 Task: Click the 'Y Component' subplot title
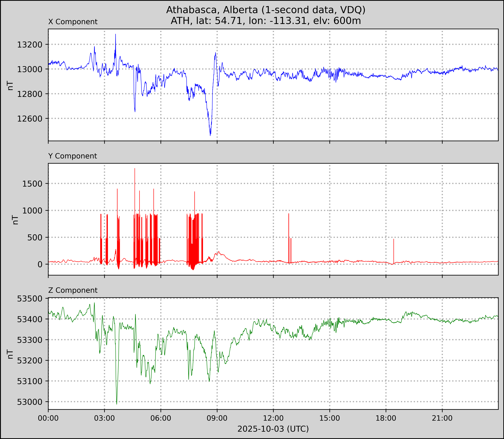coord(73,156)
